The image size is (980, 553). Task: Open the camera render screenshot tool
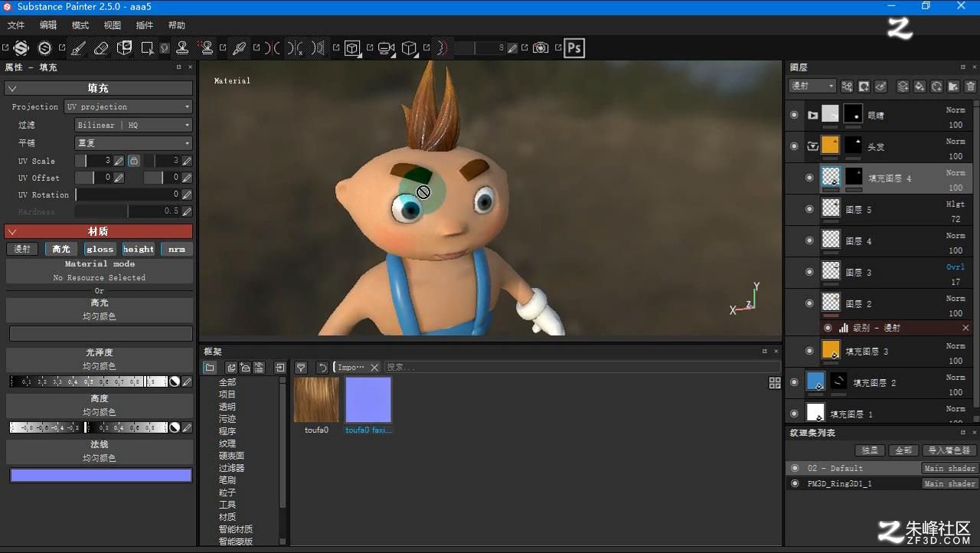tap(541, 48)
